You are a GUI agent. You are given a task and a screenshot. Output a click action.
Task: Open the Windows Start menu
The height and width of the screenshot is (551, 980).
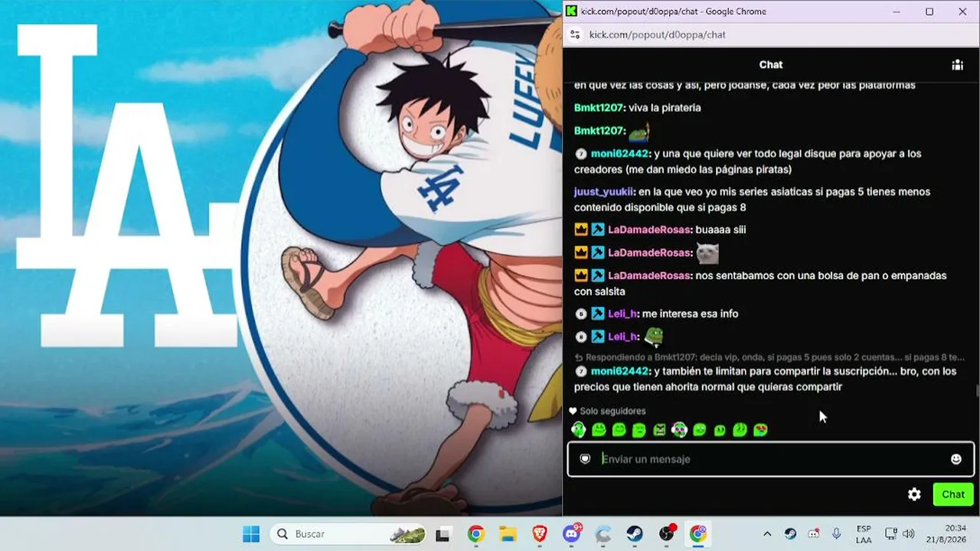pos(251,534)
